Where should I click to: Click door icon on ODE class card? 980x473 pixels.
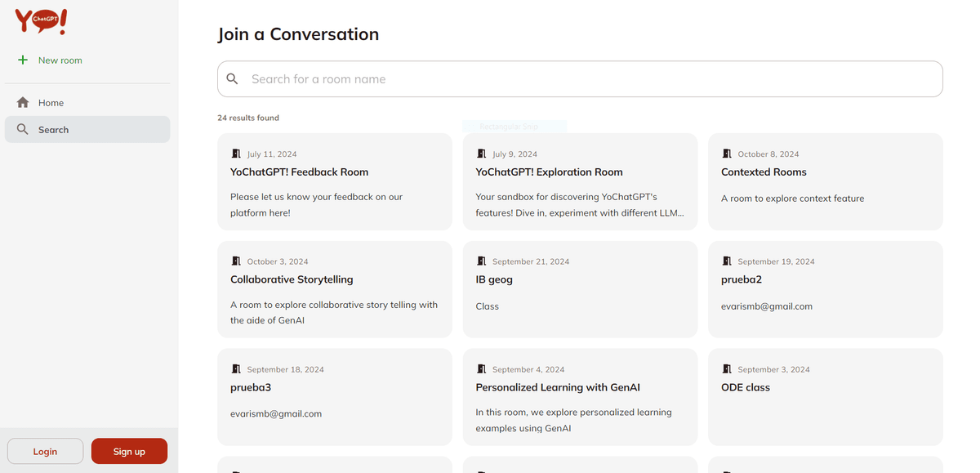[x=727, y=369]
